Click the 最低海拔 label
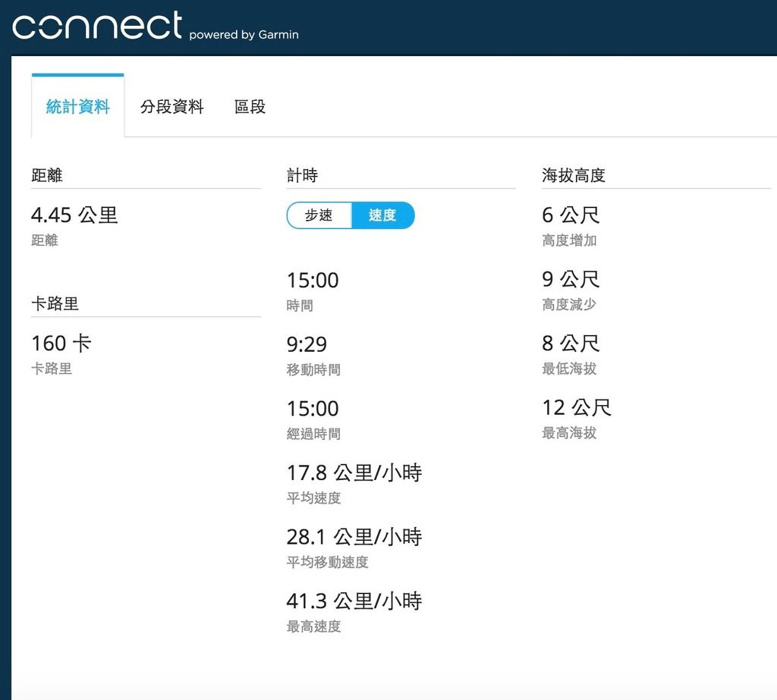This screenshot has height=700, width=777. (569, 369)
